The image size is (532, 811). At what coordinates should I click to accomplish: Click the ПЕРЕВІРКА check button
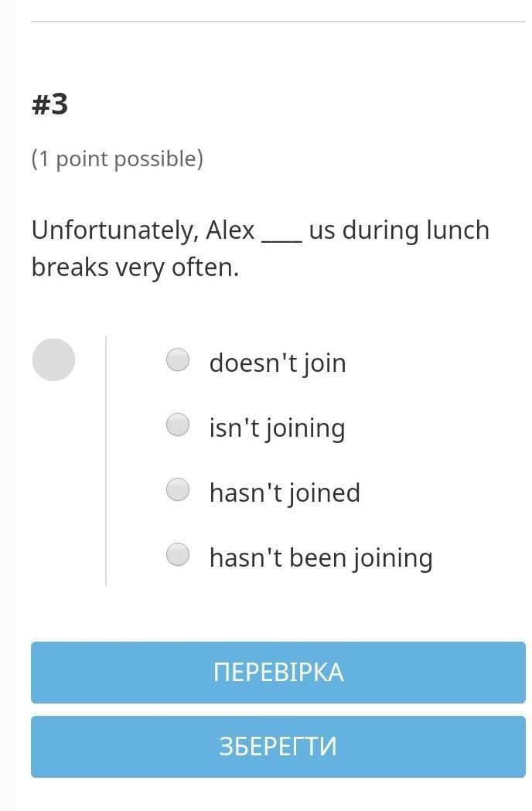tap(278, 673)
